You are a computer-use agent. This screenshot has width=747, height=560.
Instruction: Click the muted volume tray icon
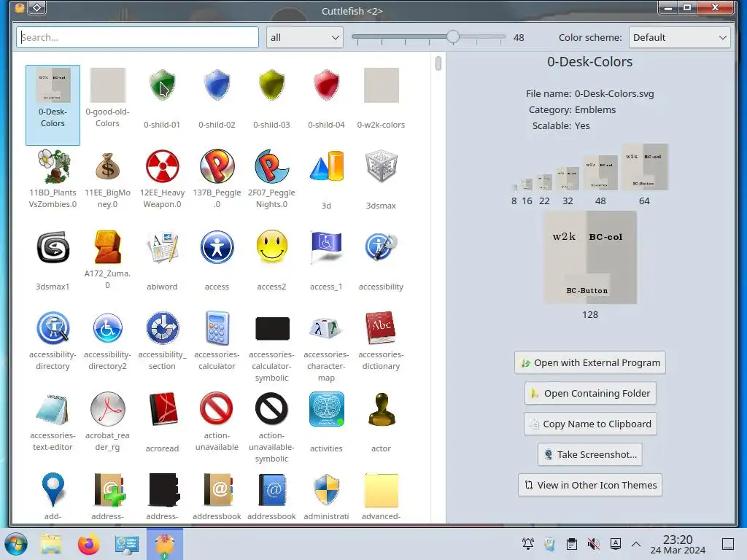(x=594, y=543)
